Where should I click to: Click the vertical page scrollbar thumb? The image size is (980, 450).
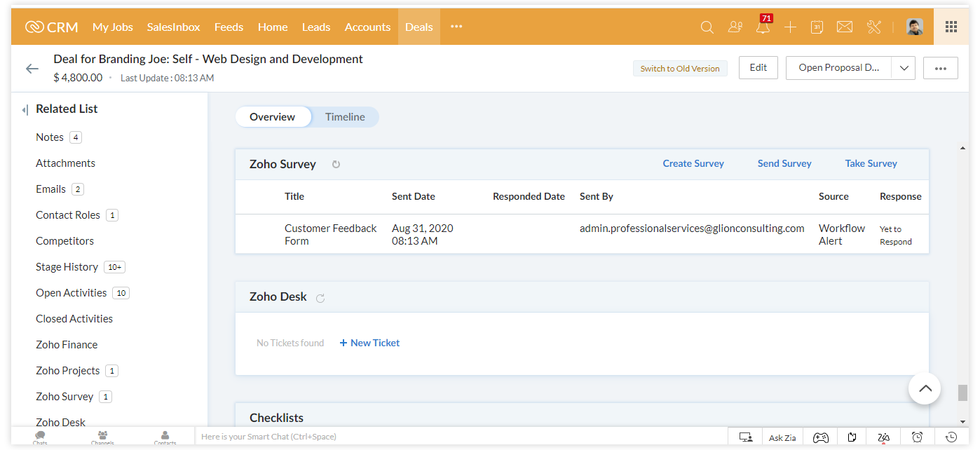962,393
